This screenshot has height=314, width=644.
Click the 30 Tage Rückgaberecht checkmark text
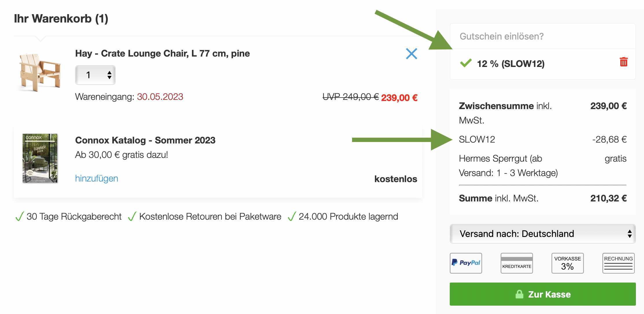(69, 216)
